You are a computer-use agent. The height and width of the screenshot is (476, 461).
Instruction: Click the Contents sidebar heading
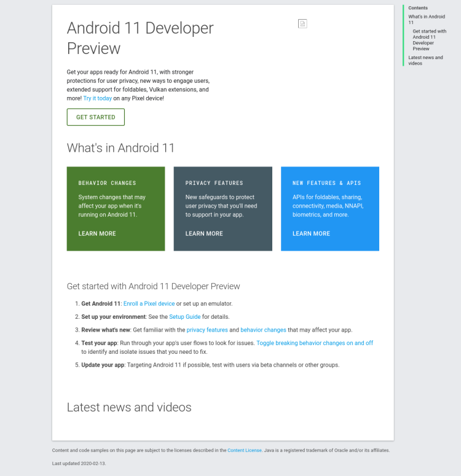pos(418,8)
